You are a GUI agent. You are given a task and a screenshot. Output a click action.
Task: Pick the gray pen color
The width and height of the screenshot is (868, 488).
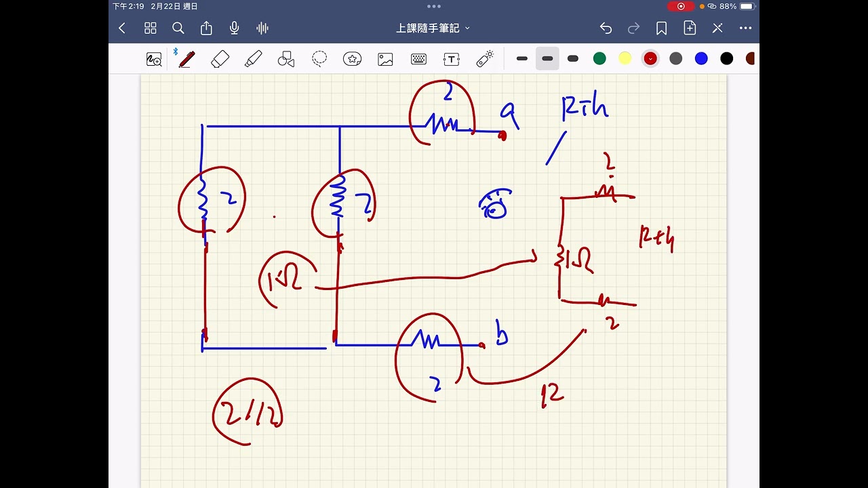(676, 59)
